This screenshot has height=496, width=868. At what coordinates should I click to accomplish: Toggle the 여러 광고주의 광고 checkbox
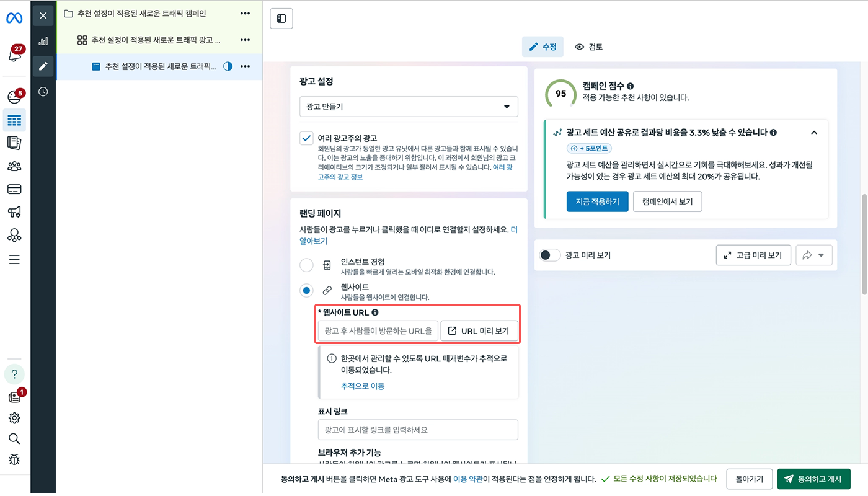tap(306, 138)
